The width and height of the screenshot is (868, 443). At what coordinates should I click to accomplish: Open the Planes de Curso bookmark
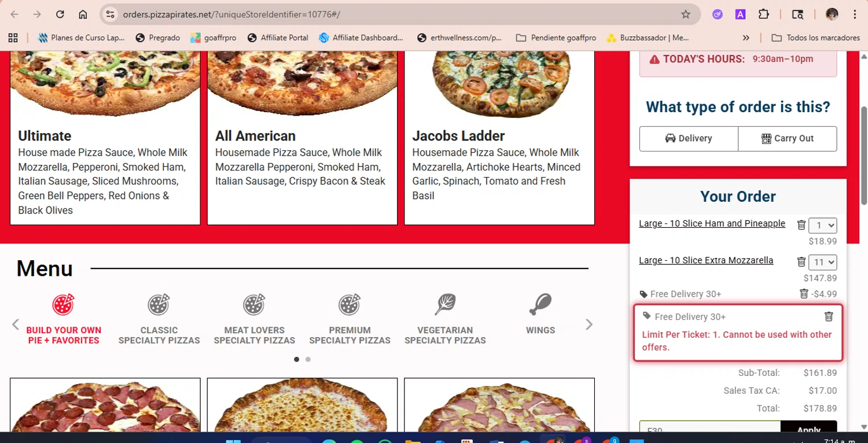[x=81, y=38]
